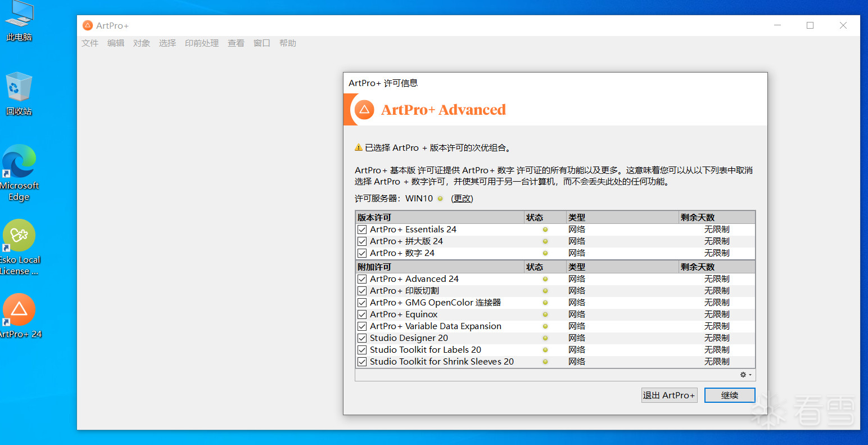Image resolution: width=868 pixels, height=445 pixels.
Task: Click 类型 header in the 版本许可 table
Action: [x=622, y=218]
